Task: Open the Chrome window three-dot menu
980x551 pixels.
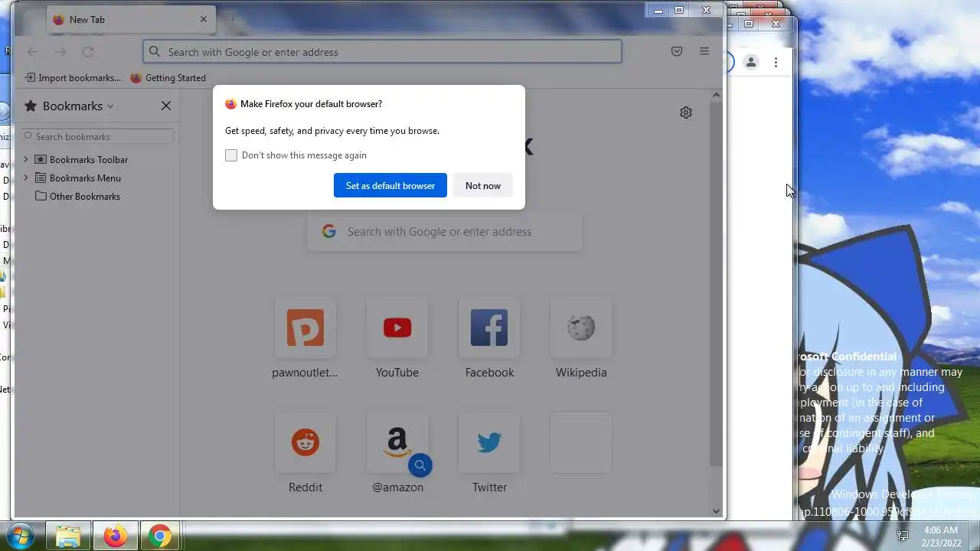Action: [776, 62]
